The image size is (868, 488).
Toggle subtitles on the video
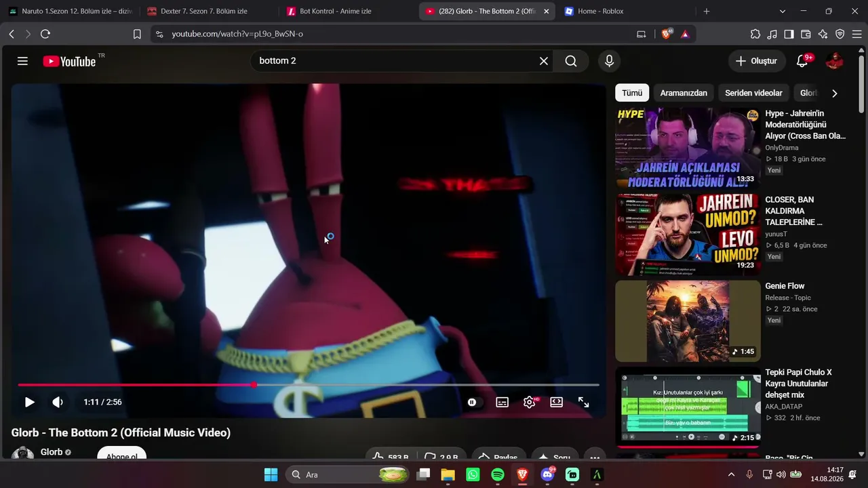(x=502, y=402)
